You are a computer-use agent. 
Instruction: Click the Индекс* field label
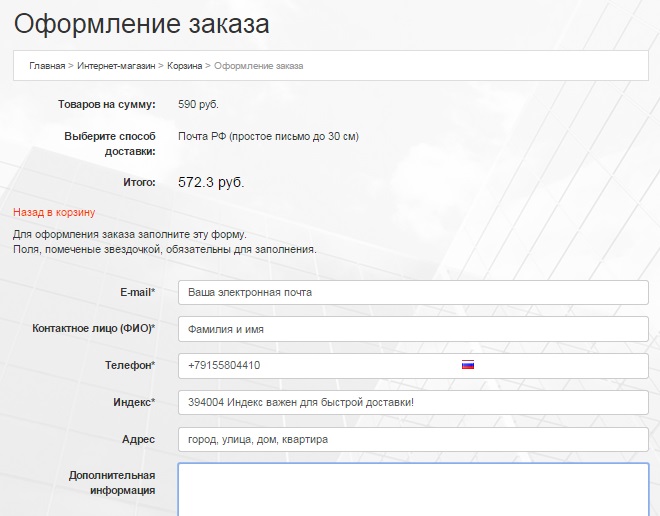[x=134, y=402]
